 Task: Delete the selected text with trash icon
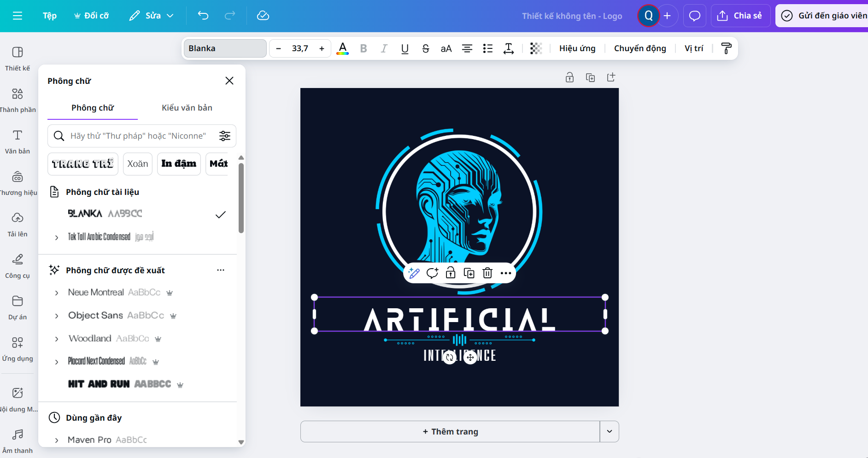coord(487,273)
